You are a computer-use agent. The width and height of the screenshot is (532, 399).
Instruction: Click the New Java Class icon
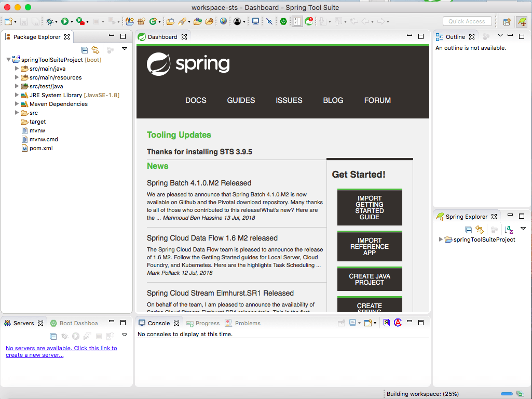[153, 21]
